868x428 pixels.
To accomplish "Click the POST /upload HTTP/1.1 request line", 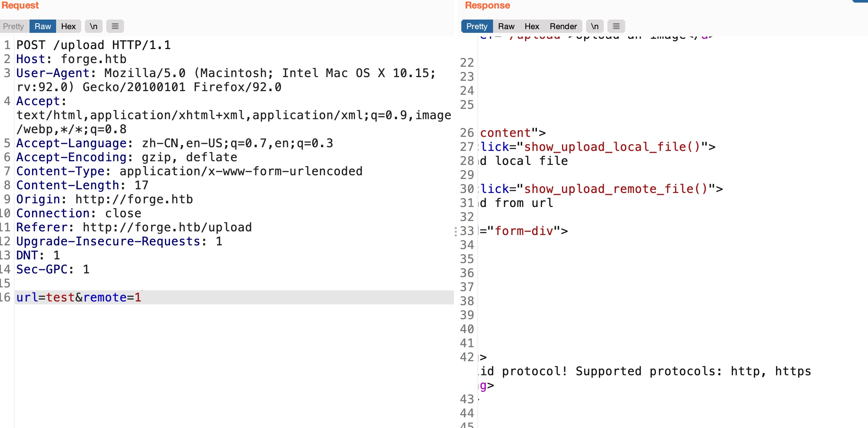I will coord(93,45).
